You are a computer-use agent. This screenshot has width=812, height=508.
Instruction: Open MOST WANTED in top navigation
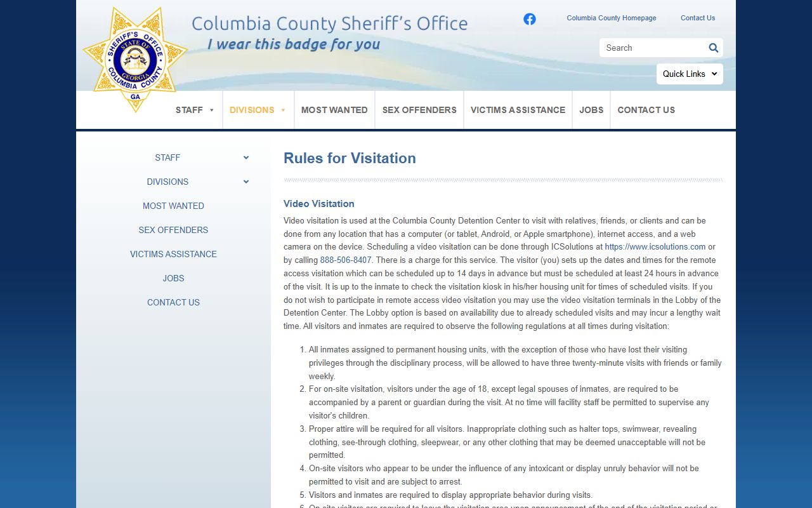click(x=334, y=110)
